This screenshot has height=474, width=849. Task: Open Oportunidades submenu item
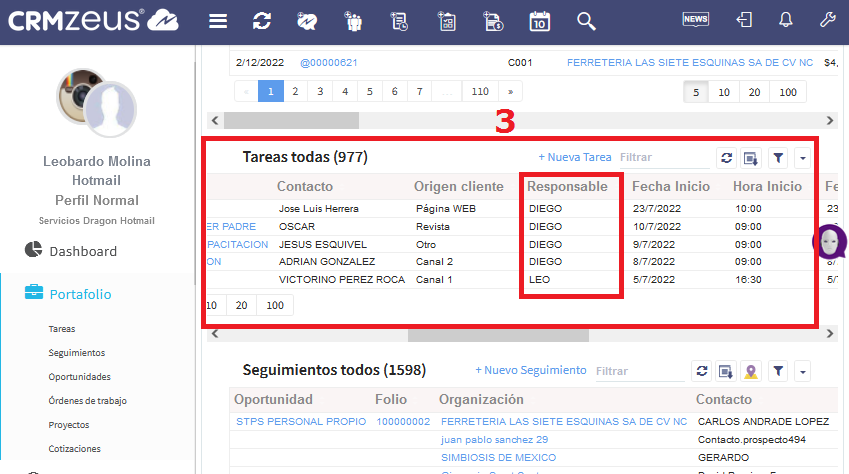tap(79, 376)
